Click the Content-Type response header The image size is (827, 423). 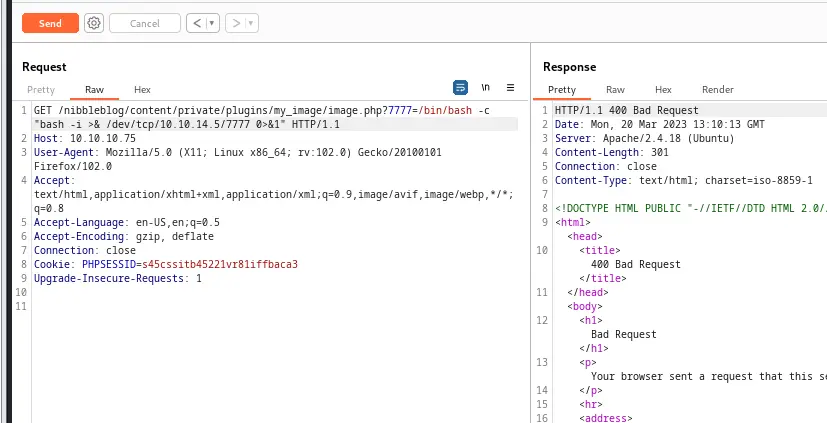click(684, 180)
